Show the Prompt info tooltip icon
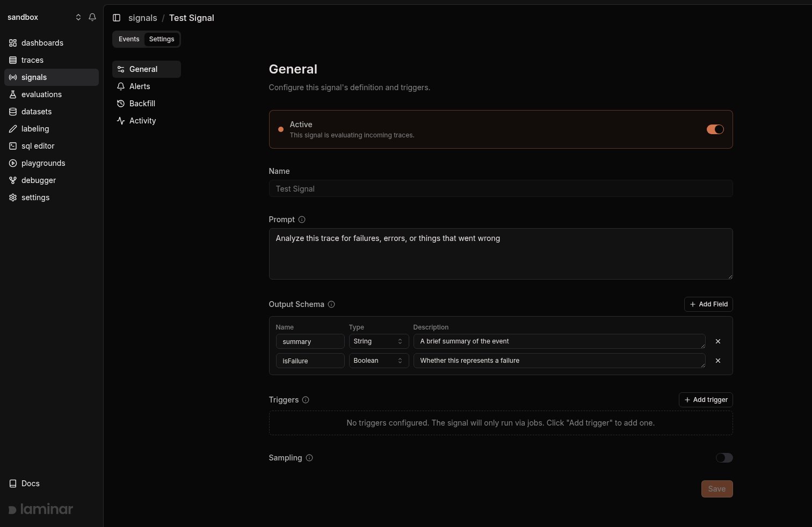The height and width of the screenshot is (527, 812). tap(302, 219)
